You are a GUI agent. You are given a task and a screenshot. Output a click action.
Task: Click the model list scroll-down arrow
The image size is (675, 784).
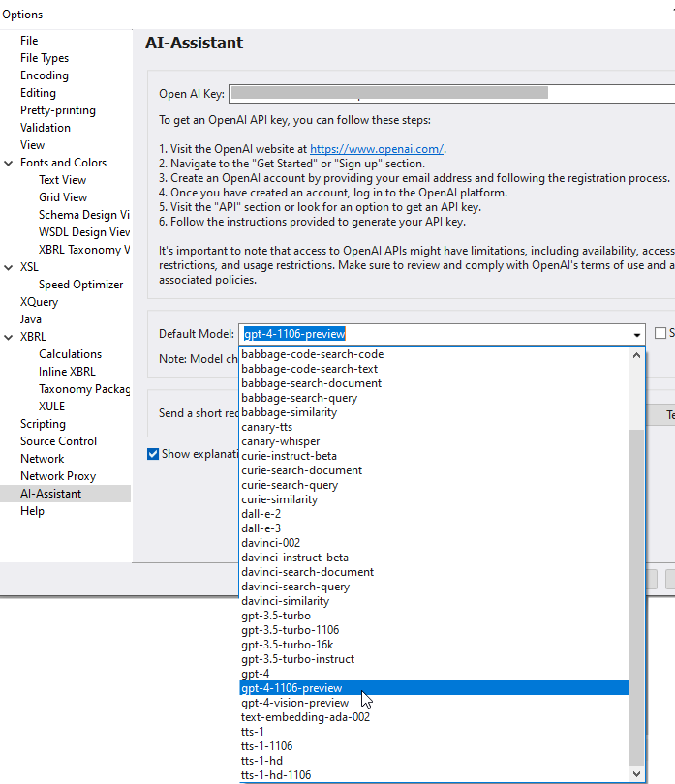click(x=636, y=774)
